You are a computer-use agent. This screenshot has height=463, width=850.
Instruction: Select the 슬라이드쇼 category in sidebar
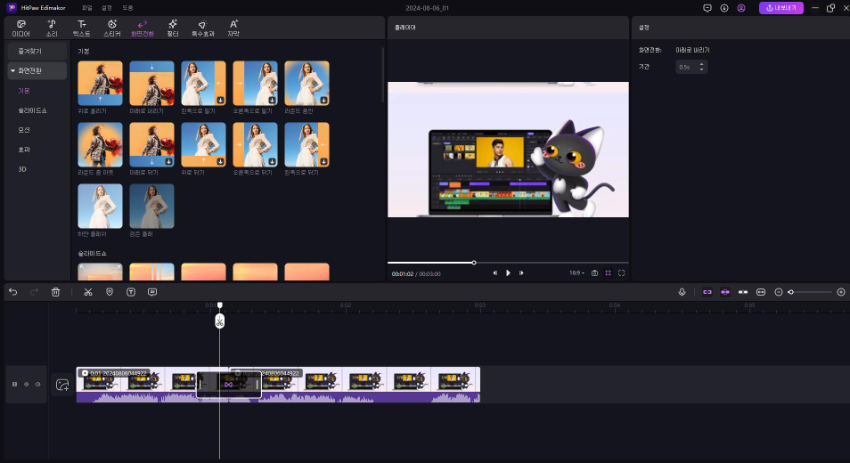(x=32, y=110)
